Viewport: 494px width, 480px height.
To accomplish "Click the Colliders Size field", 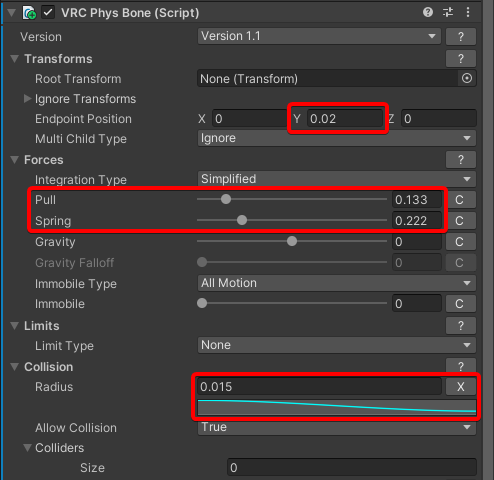I will 352,467.
